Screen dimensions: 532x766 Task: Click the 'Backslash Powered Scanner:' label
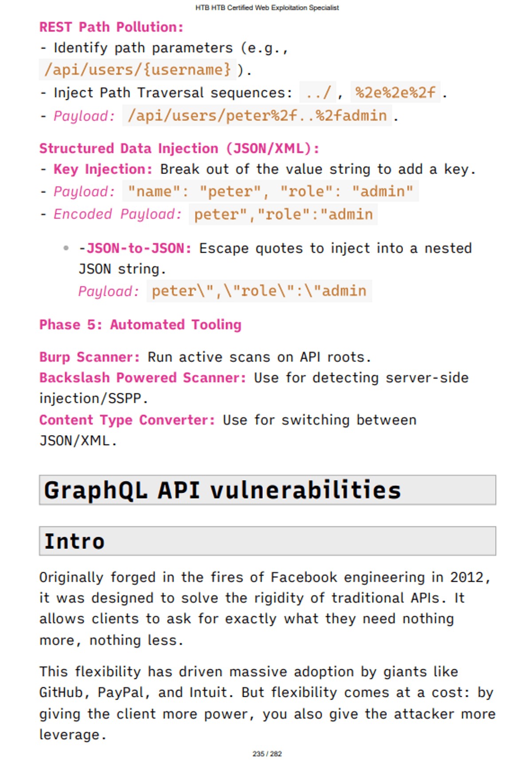(142, 377)
